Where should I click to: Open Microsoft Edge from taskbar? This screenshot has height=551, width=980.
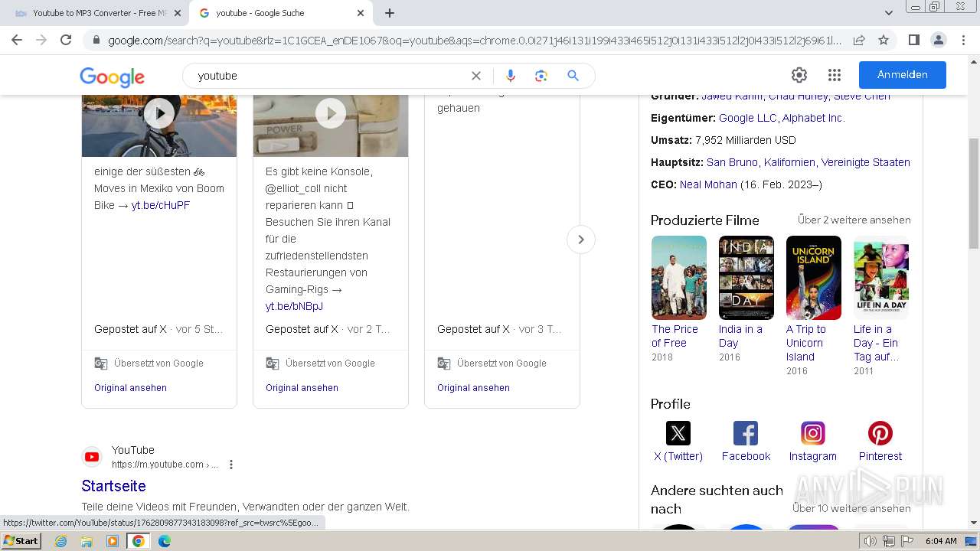tap(165, 541)
